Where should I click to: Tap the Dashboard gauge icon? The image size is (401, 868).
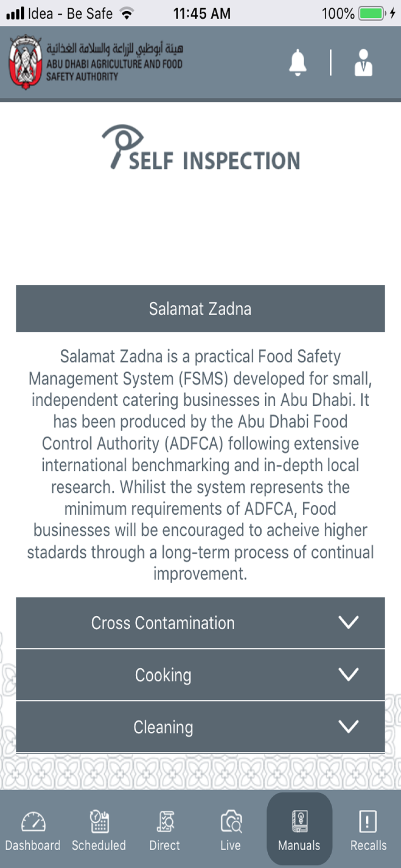33,821
